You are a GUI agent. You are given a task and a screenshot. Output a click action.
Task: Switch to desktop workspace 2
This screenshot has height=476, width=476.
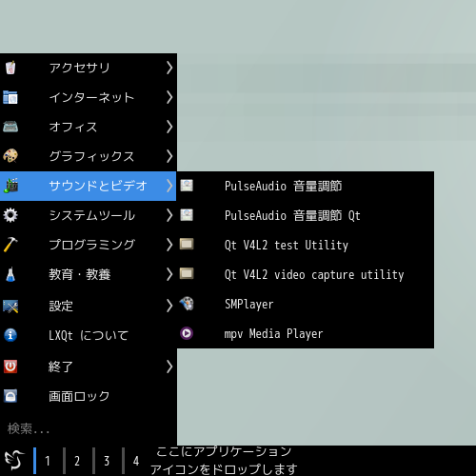point(77,461)
